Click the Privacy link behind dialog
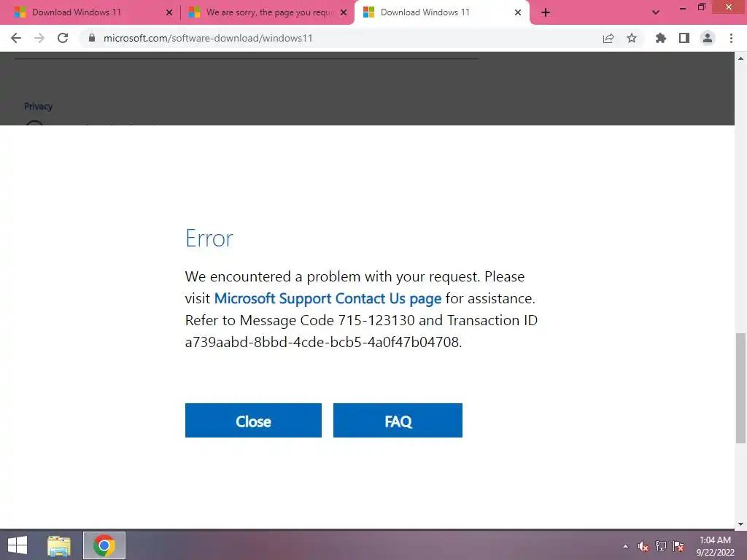Viewport: 747px width, 560px height. pyautogui.click(x=38, y=106)
